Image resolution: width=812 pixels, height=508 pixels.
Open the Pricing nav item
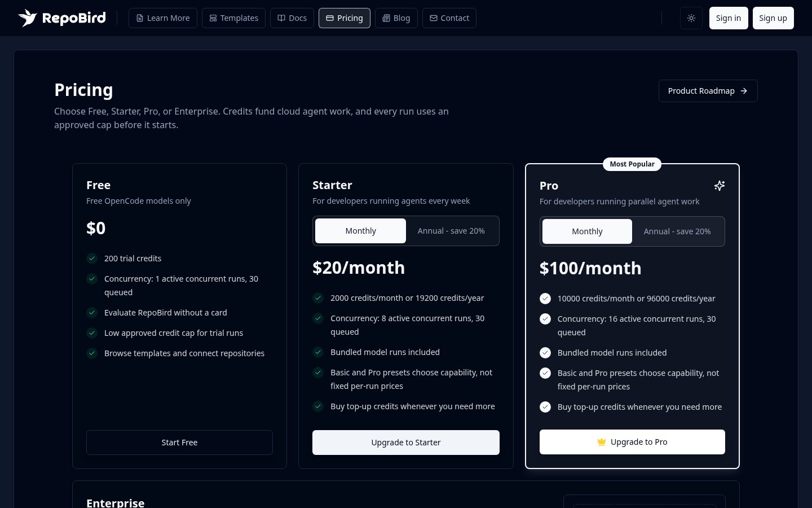coord(345,18)
